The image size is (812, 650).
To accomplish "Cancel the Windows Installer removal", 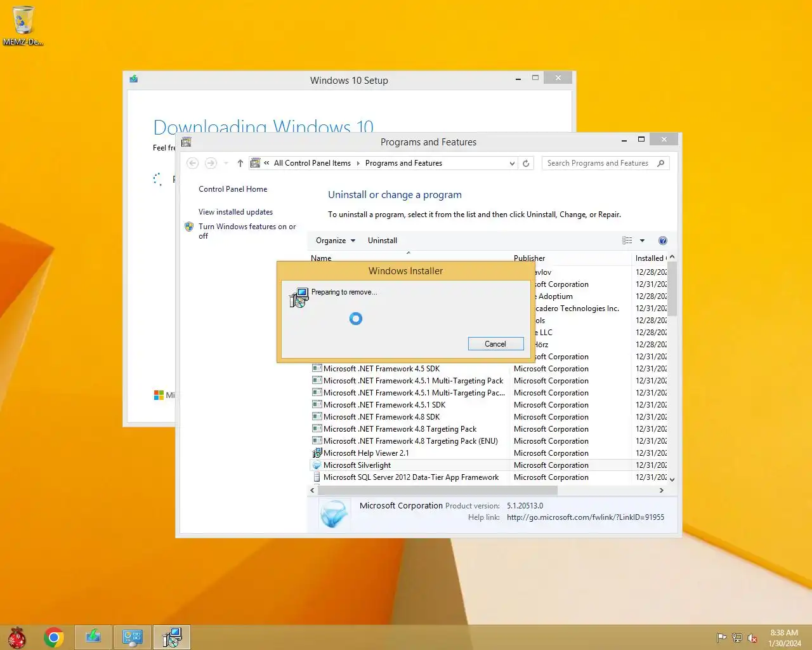I will point(495,344).
